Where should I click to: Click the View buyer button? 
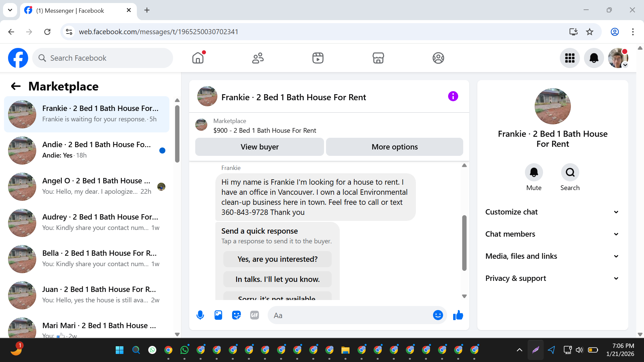click(259, 147)
